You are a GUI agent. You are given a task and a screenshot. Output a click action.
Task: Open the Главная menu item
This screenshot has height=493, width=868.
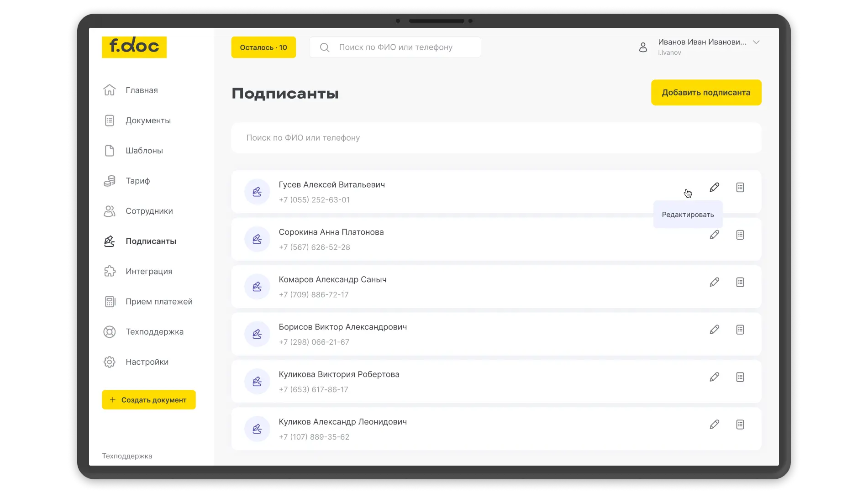coord(142,90)
